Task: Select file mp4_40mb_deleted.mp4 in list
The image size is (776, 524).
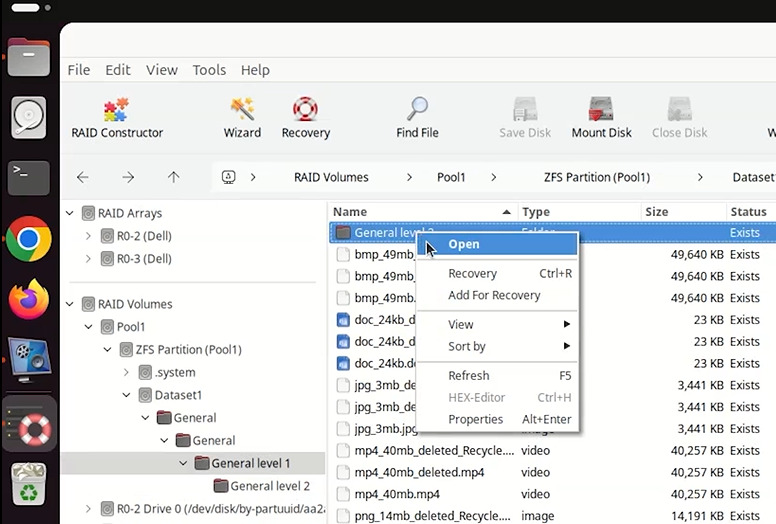Action: coord(552,473)
